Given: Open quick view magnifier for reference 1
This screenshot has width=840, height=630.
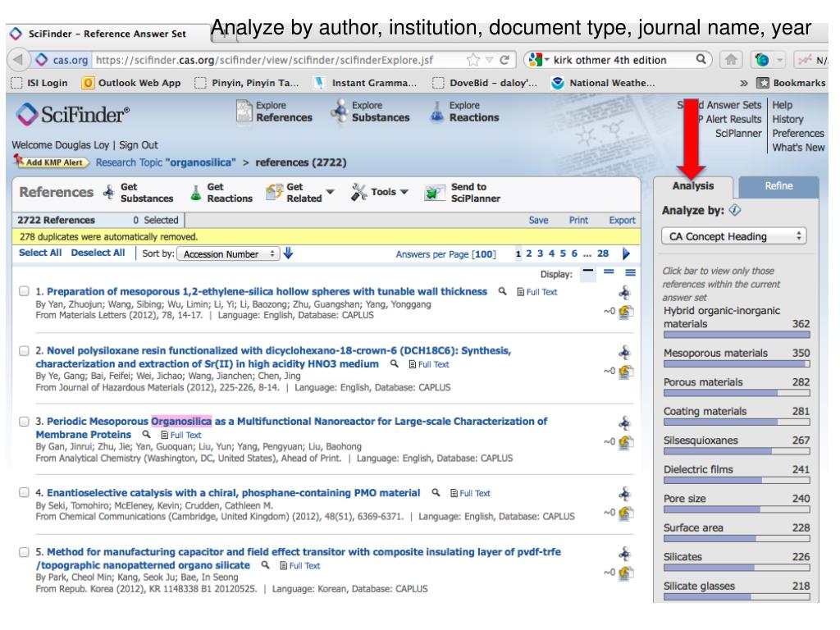Looking at the screenshot, I should point(502,291).
